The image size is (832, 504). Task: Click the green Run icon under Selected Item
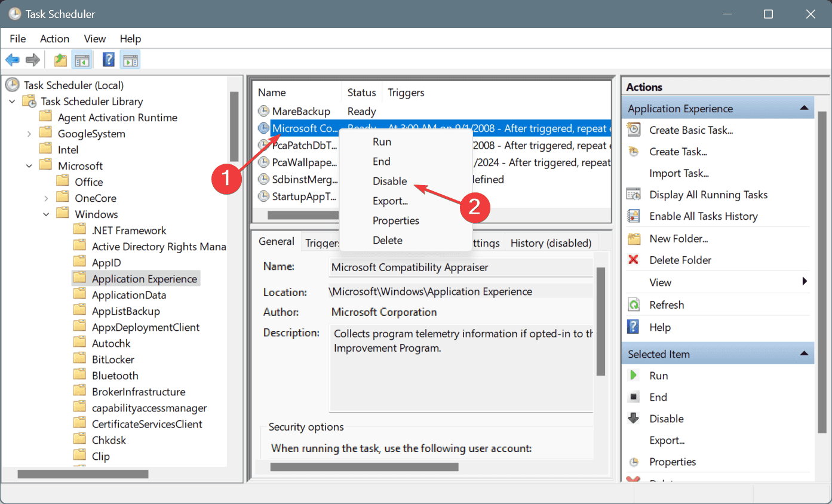pyautogui.click(x=634, y=376)
